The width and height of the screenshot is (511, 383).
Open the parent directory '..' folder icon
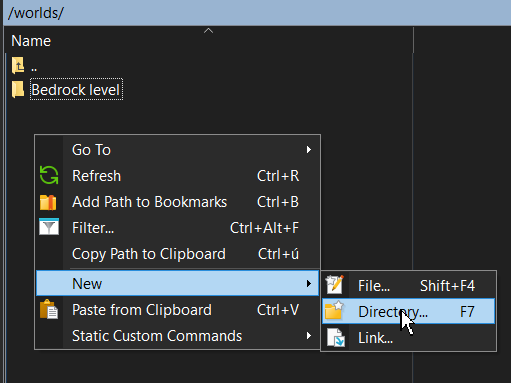[18, 65]
